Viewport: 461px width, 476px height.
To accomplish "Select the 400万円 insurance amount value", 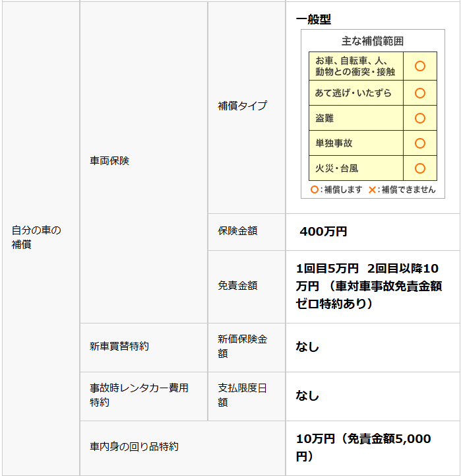I will tap(323, 232).
